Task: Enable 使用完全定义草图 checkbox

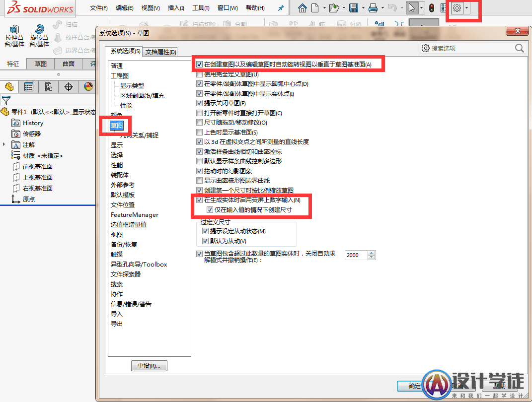Action: point(200,74)
